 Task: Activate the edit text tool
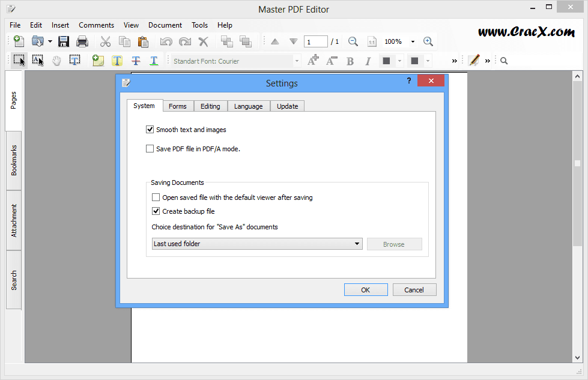(74, 60)
